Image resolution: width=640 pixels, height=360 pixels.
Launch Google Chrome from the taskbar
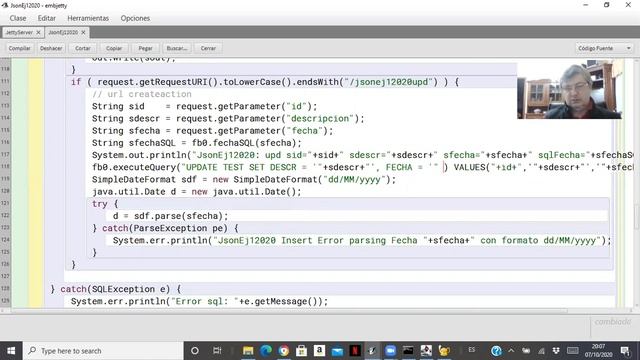(x=284, y=351)
